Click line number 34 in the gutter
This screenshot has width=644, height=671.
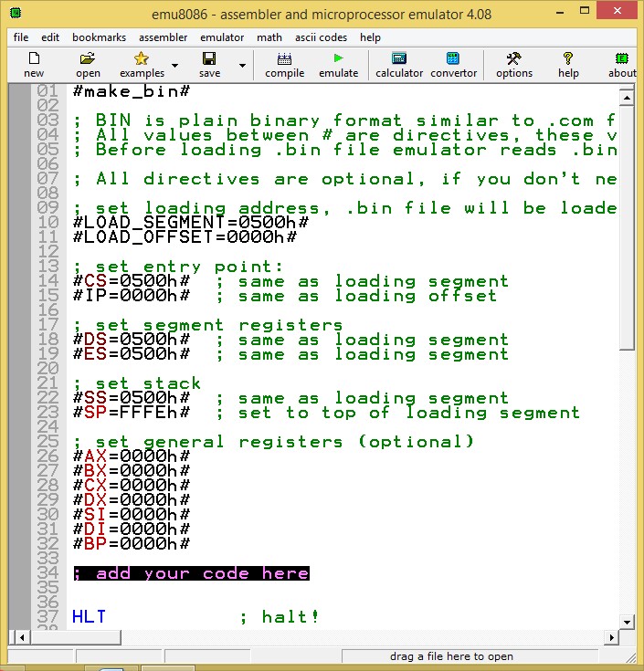[x=48, y=573]
